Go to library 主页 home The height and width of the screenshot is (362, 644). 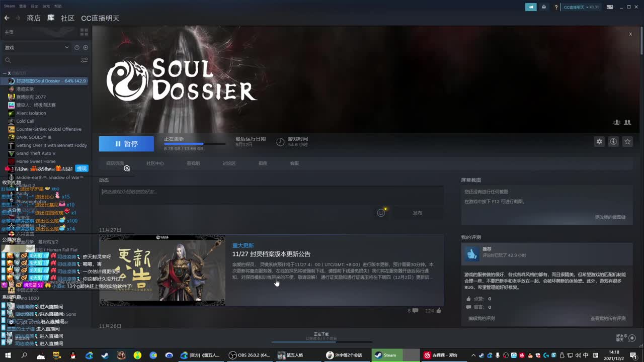point(9,32)
